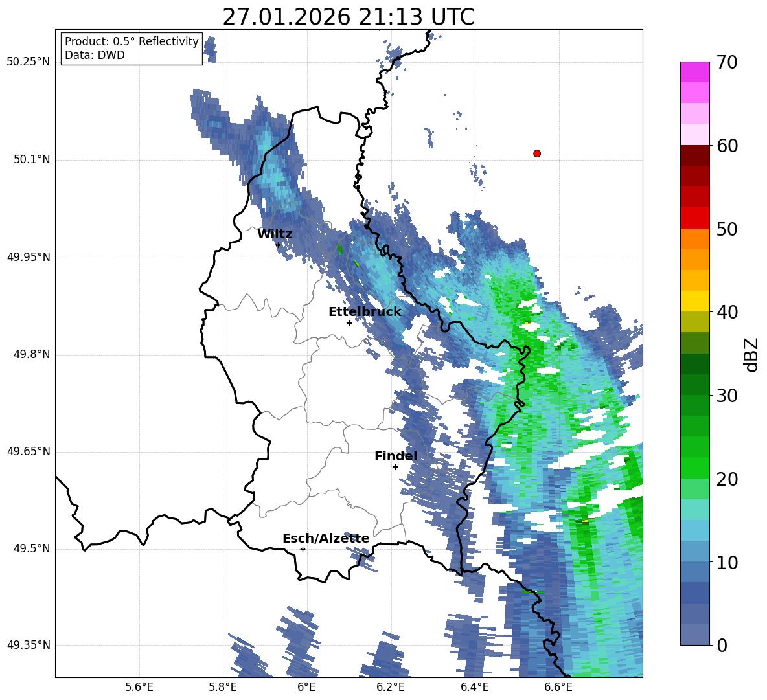Click the 60 value on colorbar
Viewport: 767px width, 700px height.
(x=727, y=146)
